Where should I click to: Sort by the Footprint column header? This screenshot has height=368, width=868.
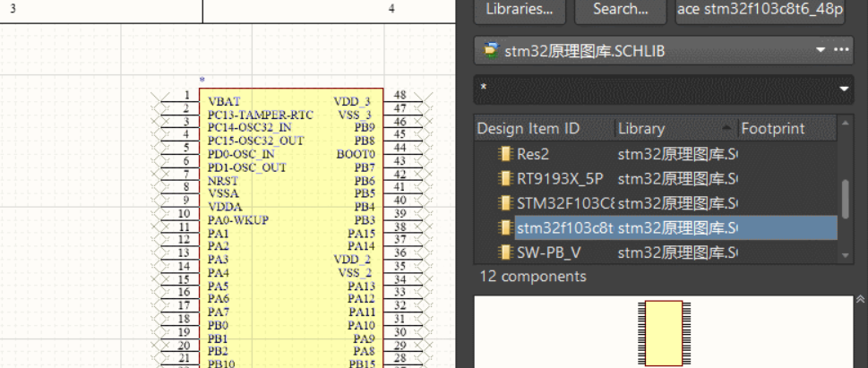(x=787, y=128)
